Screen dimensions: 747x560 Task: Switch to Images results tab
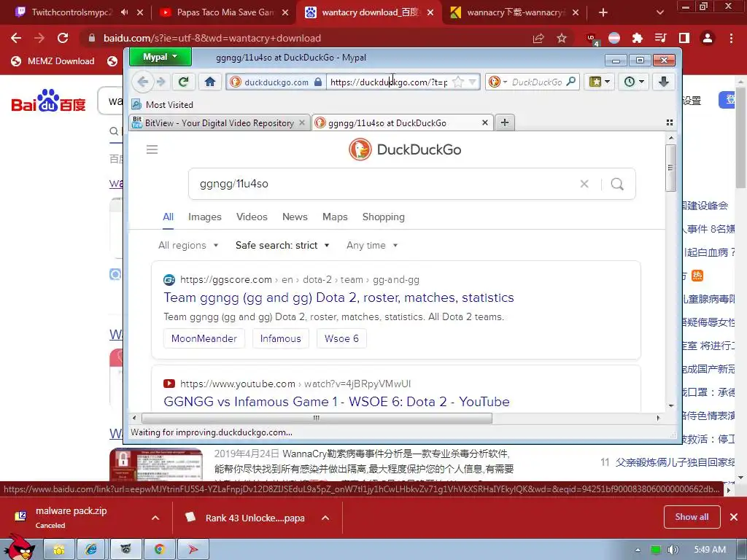pos(205,217)
